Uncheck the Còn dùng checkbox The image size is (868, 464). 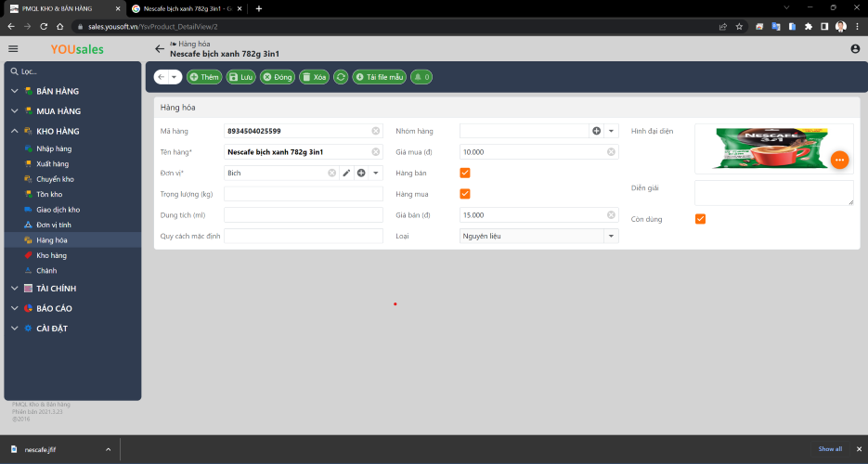(700, 219)
